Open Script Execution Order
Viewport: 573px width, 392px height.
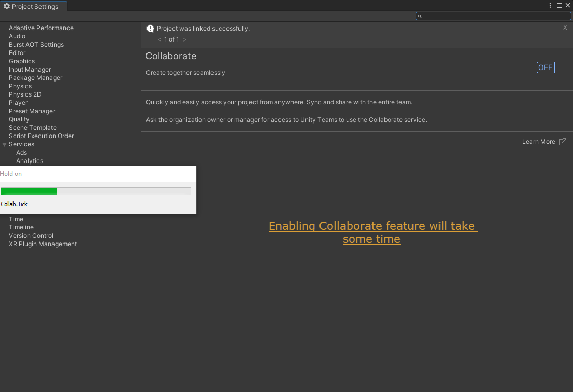(41, 136)
